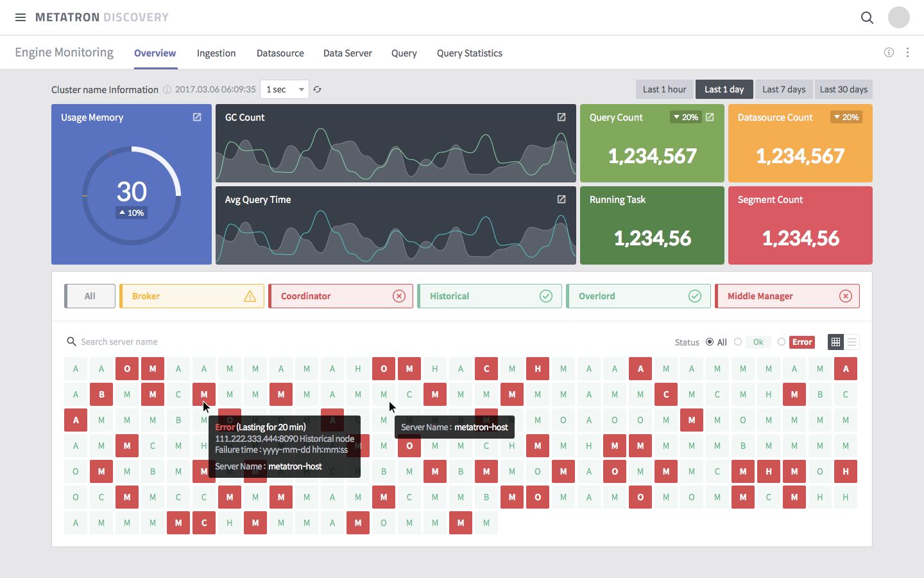Show data for the Last 7 days

(783, 89)
